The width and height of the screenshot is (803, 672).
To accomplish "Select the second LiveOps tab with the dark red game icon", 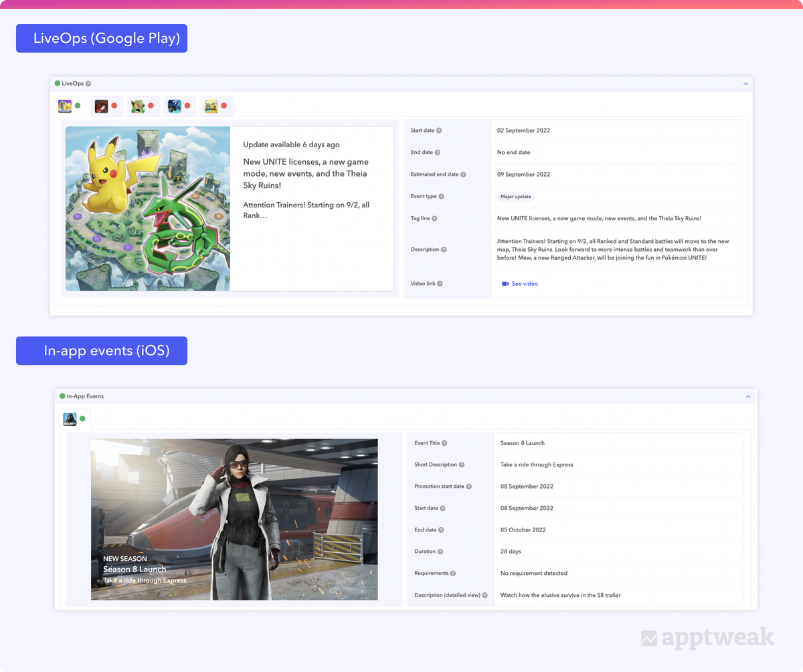I will (x=106, y=106).
